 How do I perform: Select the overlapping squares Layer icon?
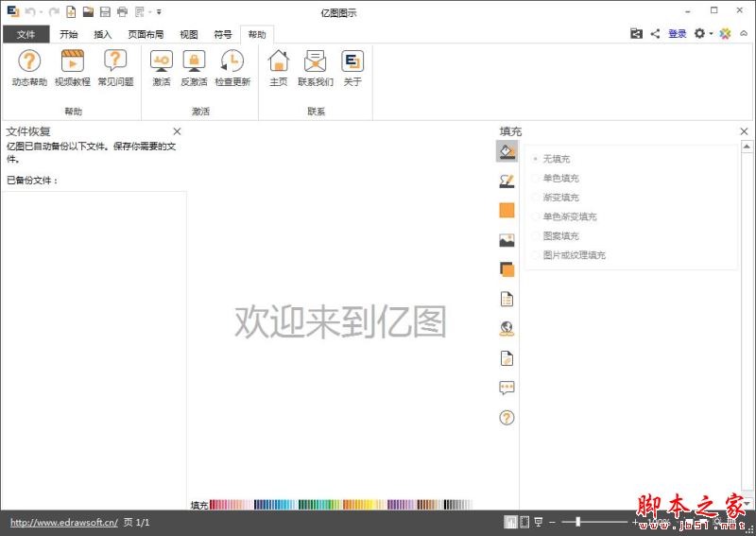[507, 269]
